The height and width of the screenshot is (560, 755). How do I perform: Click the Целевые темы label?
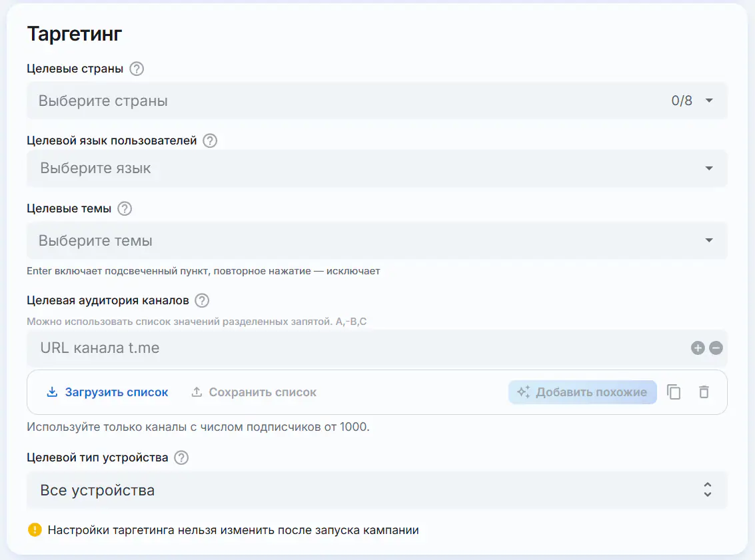[69, 209]
